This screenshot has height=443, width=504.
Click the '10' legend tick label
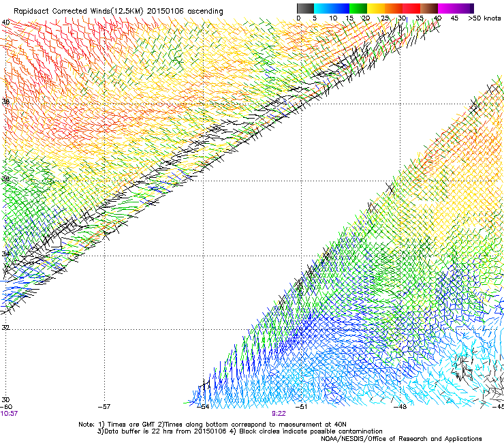tap(333, 18)
